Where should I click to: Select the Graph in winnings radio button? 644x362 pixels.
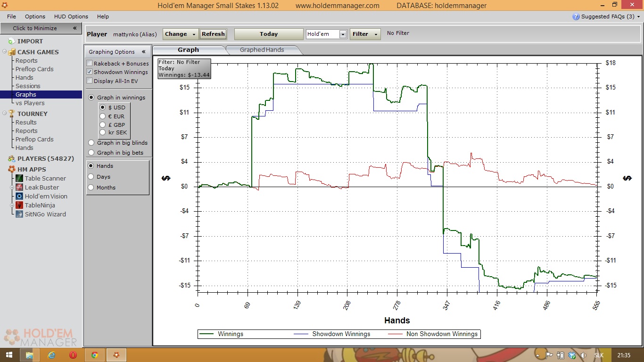91,98
